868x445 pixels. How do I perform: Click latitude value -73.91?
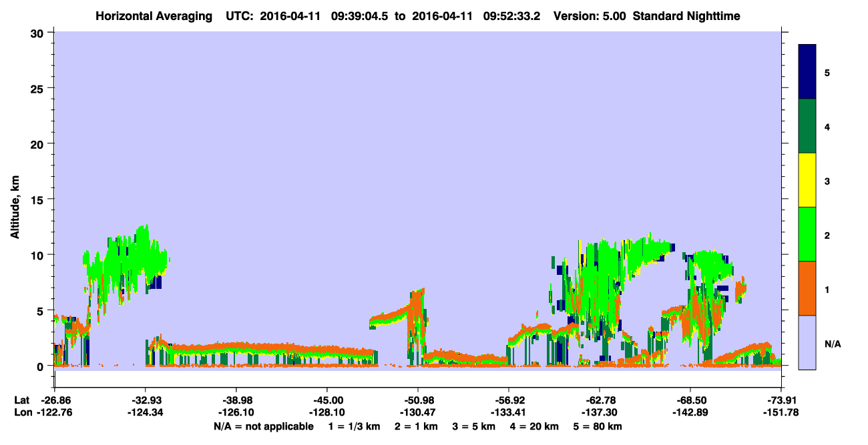782,400
